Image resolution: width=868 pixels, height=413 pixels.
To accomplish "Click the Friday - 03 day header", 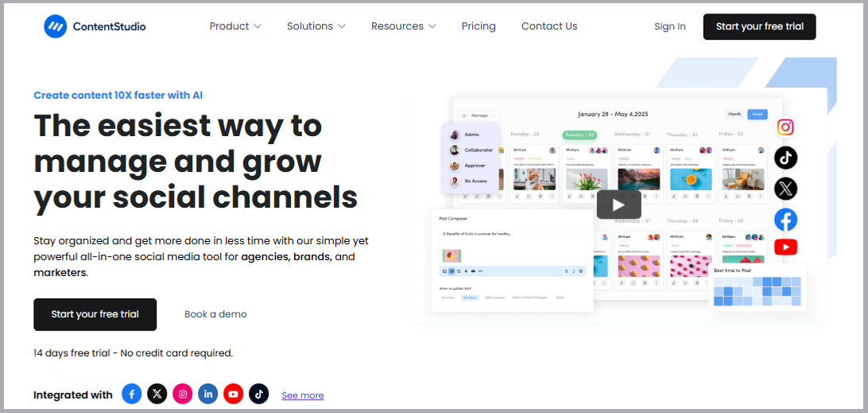I will pyautogui.click(x=731, y=134).
